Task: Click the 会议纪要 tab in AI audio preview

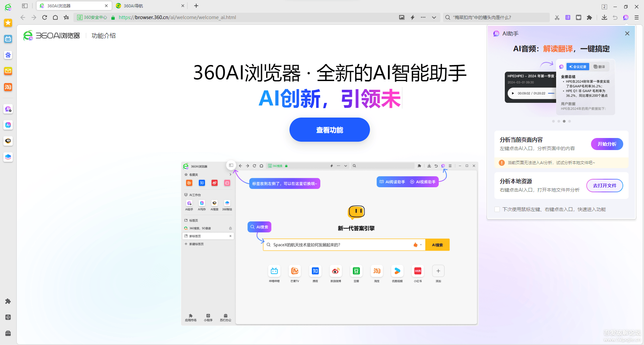Action: (x=578, y=67)
